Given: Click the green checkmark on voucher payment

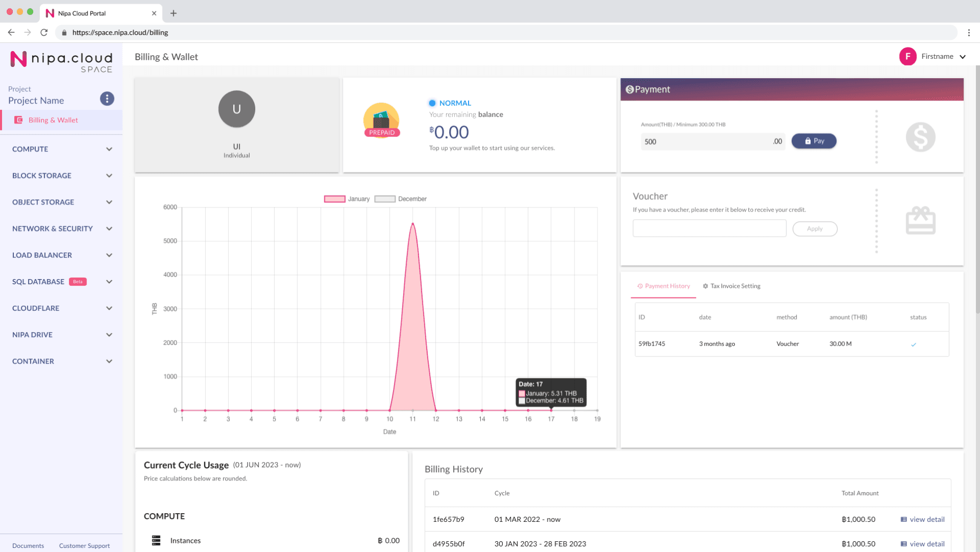Looking at the screenshot, I should click(x=914, y=344).
